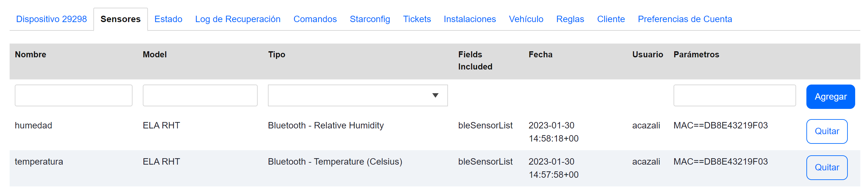The width and height of the screenshot is (868, 196).
Task: Go to Preferencias de Cuenta tab
Action: coord(684,19)
